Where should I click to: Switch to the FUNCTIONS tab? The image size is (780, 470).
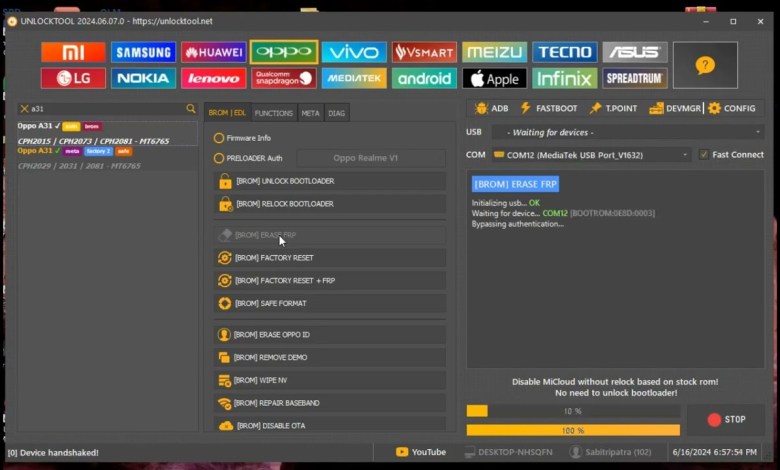[x=274, y=113]
